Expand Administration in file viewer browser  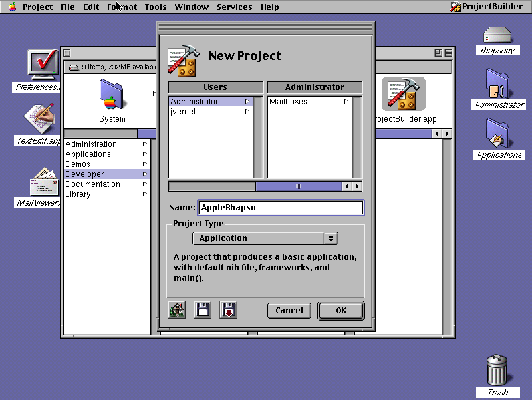(x=144, y=144)
